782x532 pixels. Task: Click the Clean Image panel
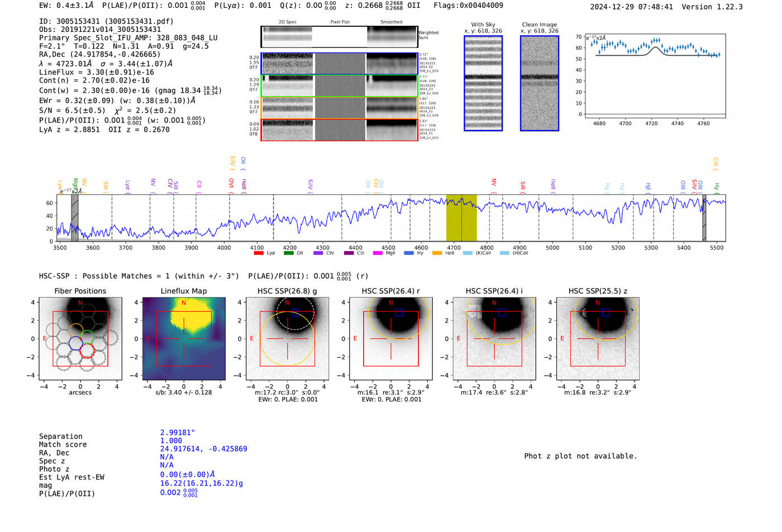[540, 83]
